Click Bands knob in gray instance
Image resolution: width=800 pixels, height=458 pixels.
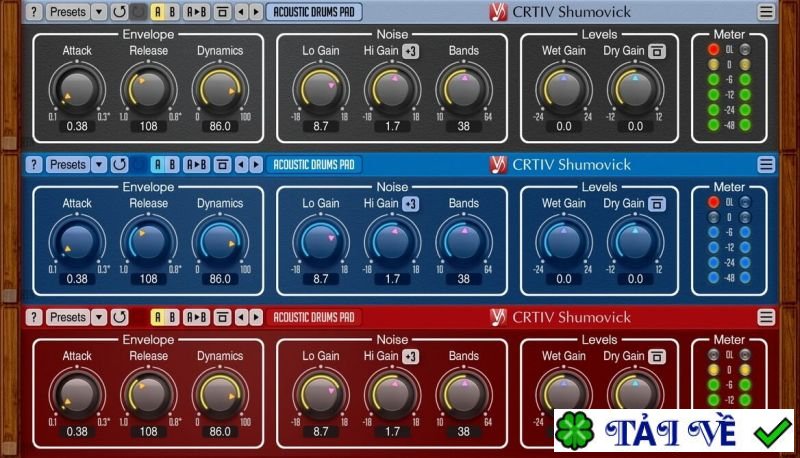[463, 89]
